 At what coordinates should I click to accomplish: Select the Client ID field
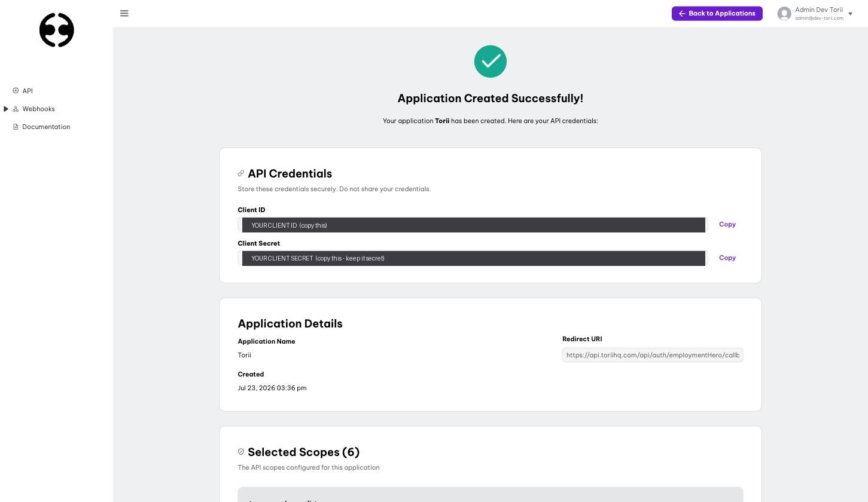coord(473,225)
